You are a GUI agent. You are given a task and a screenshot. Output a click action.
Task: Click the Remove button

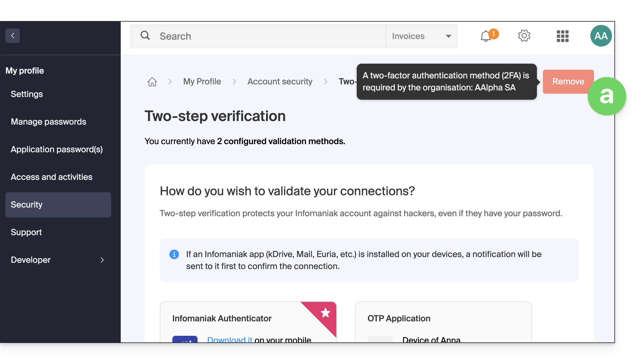click(568, 82)
